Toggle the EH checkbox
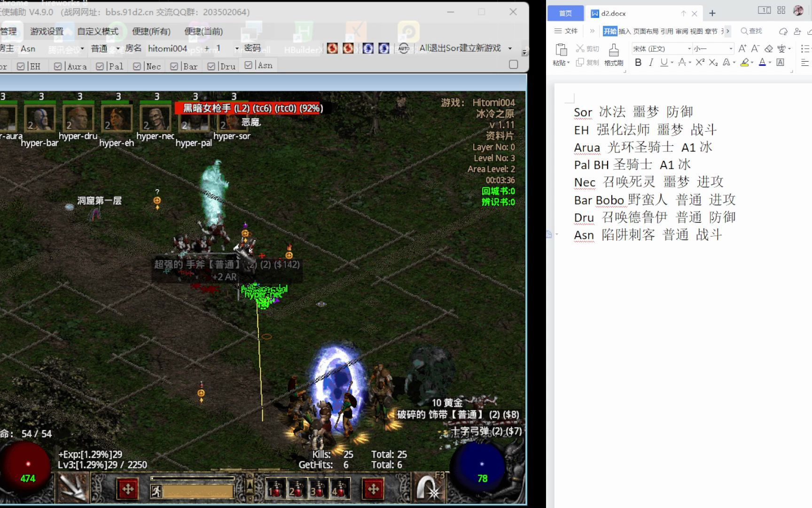Image resolution: width=812 pixels, height=508 pixels. tap(21, 66)
